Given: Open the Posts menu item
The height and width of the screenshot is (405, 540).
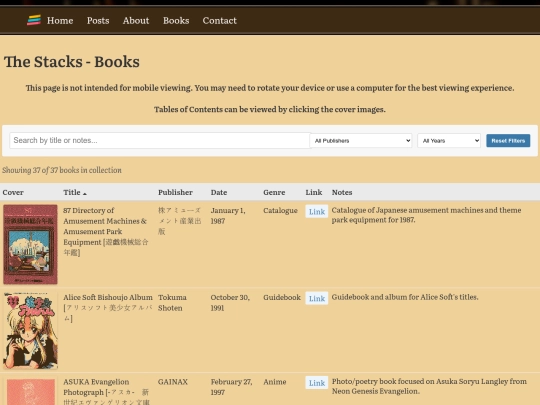Looking at the screenshot, I should point(98,21).
